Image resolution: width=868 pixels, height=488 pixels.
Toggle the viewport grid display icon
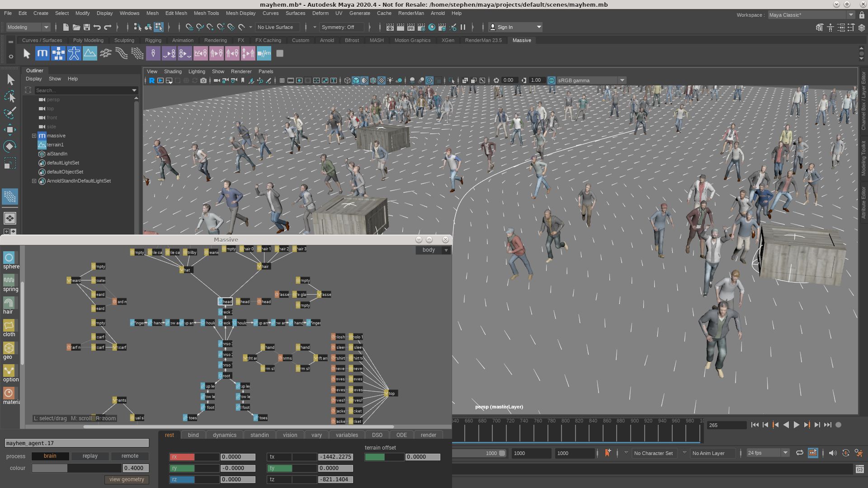(282, 80)
